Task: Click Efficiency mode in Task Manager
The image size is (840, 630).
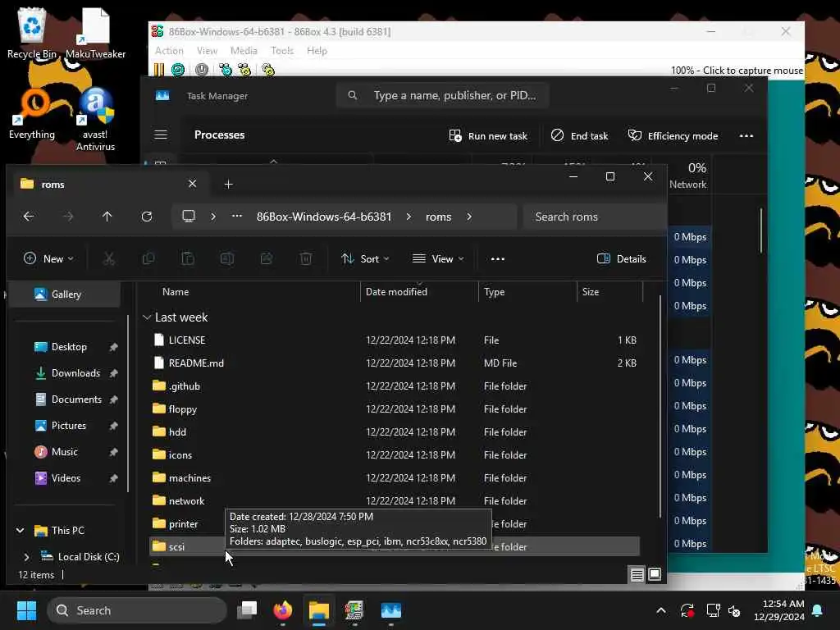Action: (x=673, y=135)
